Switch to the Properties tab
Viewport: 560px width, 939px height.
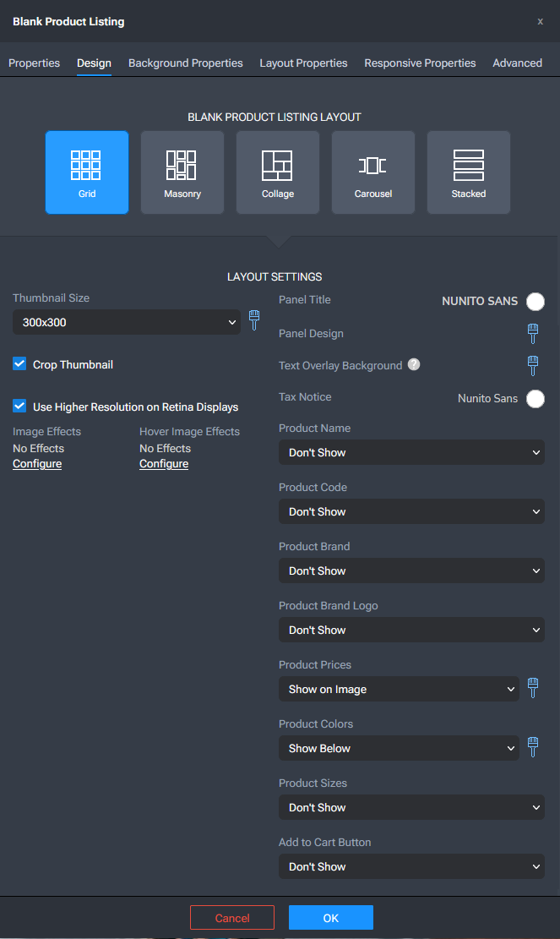pos(34,63)
